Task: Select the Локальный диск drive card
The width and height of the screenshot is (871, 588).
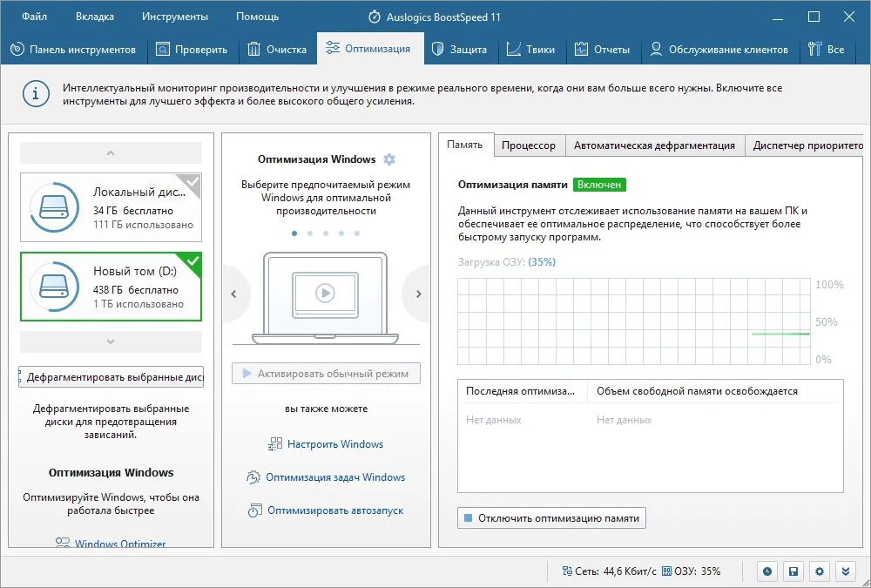Action: click(x=111, y=207)
